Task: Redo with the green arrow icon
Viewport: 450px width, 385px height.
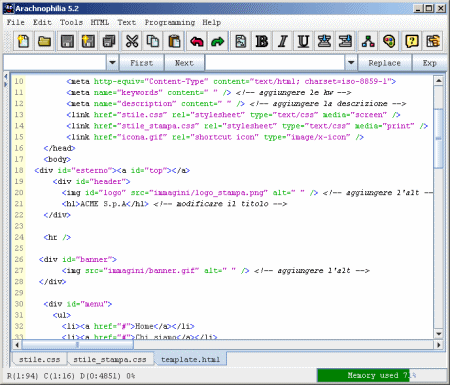Action: [x=218, y=41]
